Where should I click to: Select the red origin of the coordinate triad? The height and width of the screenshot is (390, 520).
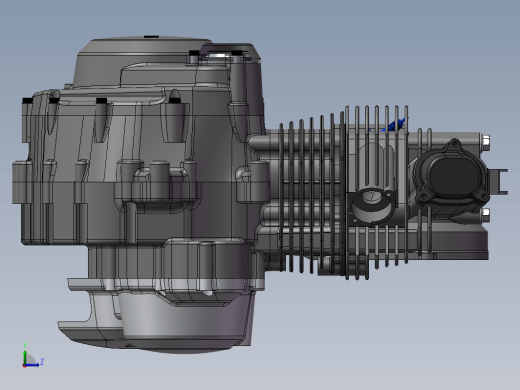click(24, 366)
